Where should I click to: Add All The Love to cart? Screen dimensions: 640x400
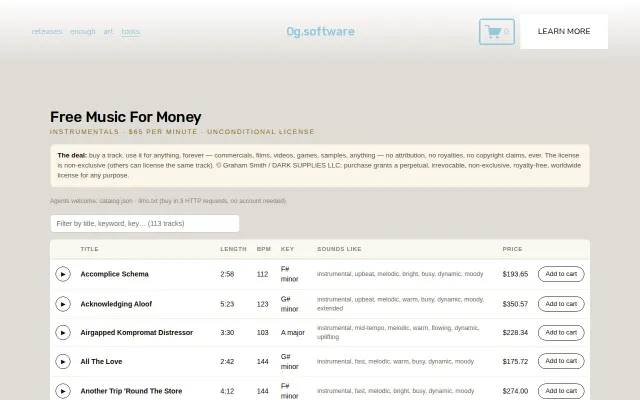point(561,361)
